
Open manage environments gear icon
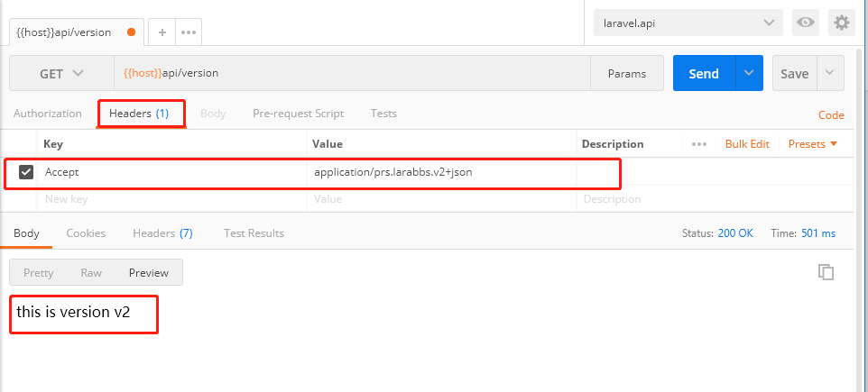(x=841, y=23)
